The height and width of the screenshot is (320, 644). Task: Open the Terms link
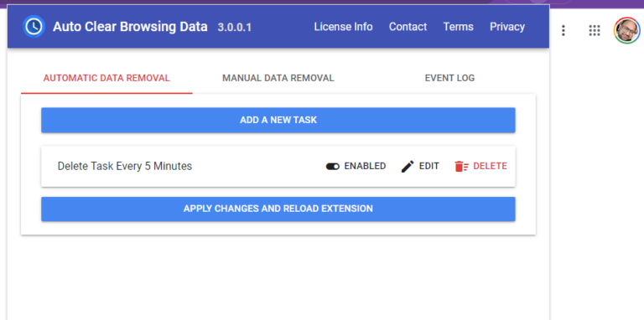(x=459, y=27)
